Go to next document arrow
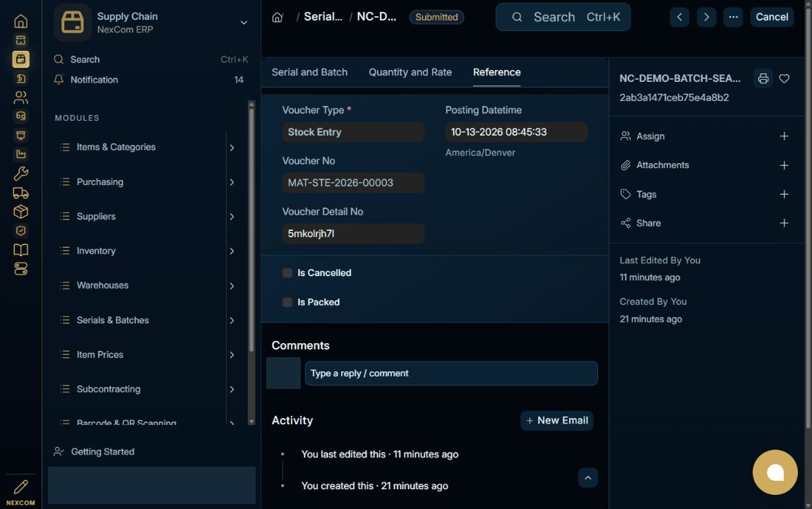 coord(706,17)
